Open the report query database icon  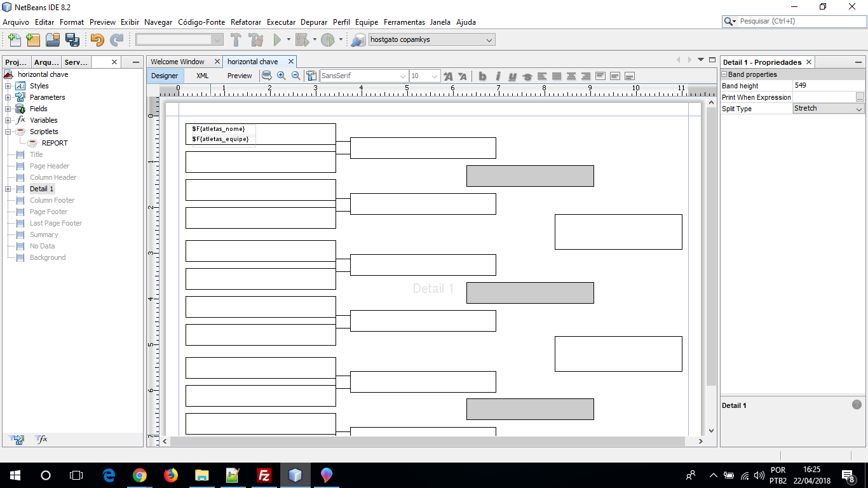pos(267,76)
